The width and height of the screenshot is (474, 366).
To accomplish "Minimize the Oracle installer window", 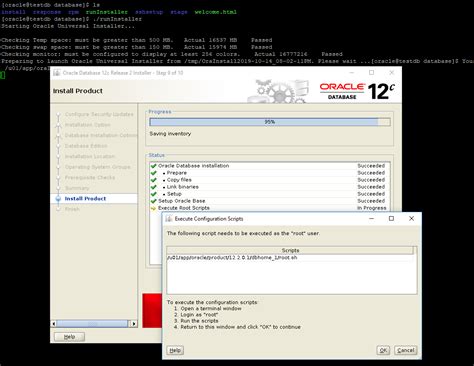I will pyautogui.click(x=352, y=72).
